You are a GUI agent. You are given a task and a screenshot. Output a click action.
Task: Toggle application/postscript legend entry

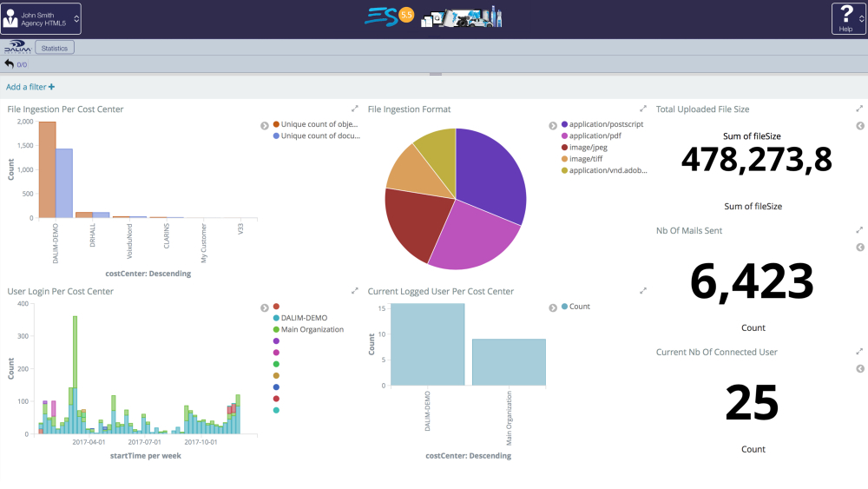[606, 125]
